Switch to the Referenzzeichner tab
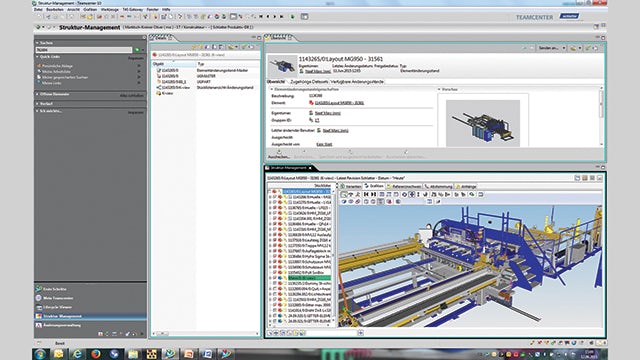Screen dimensions: 640x360 click(x=404, y=187)
